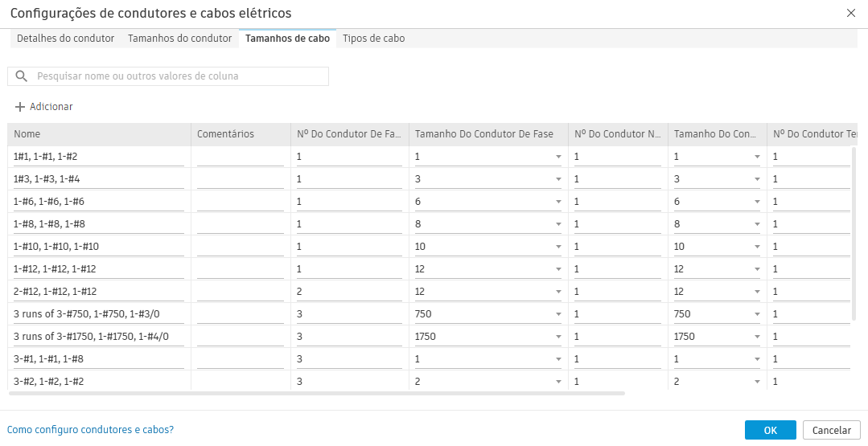The height and width of the screenshot is (446, 868).
Task: Focus the search field for column values
Action: coord(177,76)
